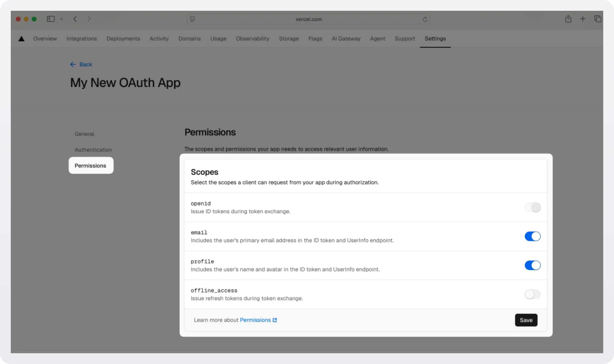Reload the vercel.com page

point(425,19)
